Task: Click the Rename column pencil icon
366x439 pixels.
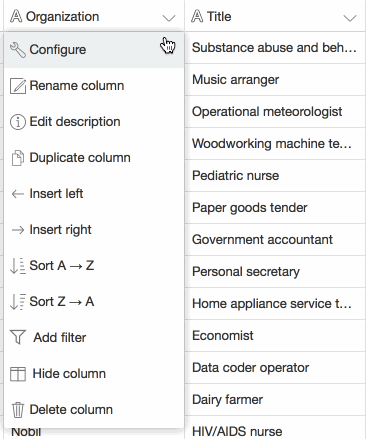Action: [18, 86]
